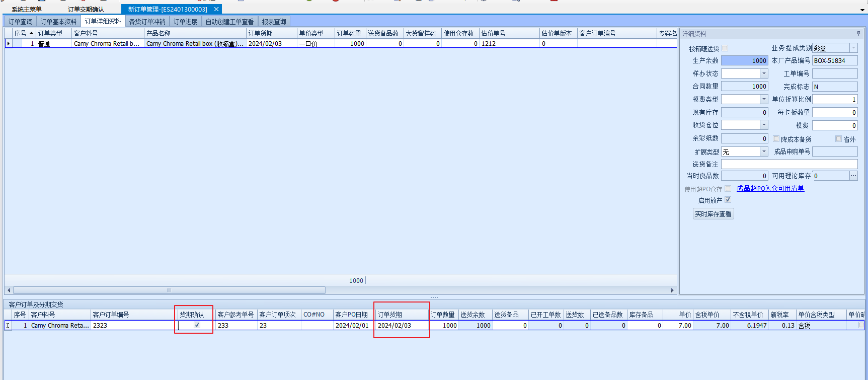This screenshot has width=868, height=380.
Task: Open the 扩展类型 dropdown
Action: click(x=764, y=151)
